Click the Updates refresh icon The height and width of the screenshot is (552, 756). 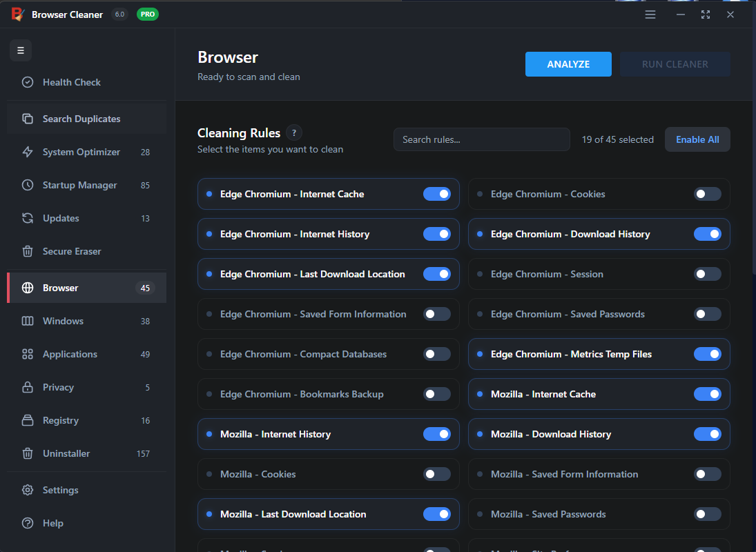coord(28,218)
